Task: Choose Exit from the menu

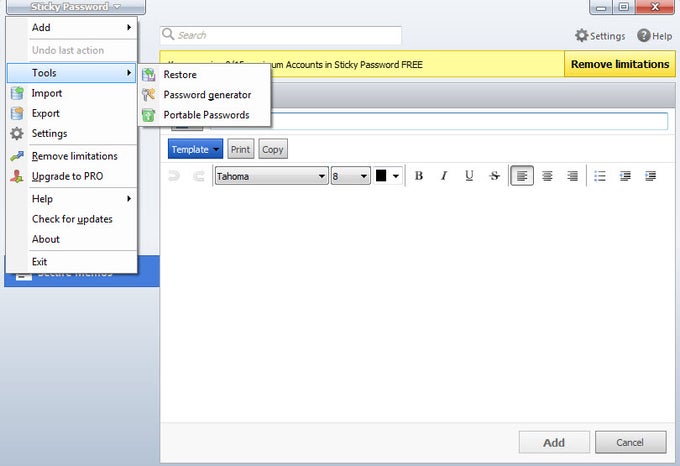Action: point(72,262)
